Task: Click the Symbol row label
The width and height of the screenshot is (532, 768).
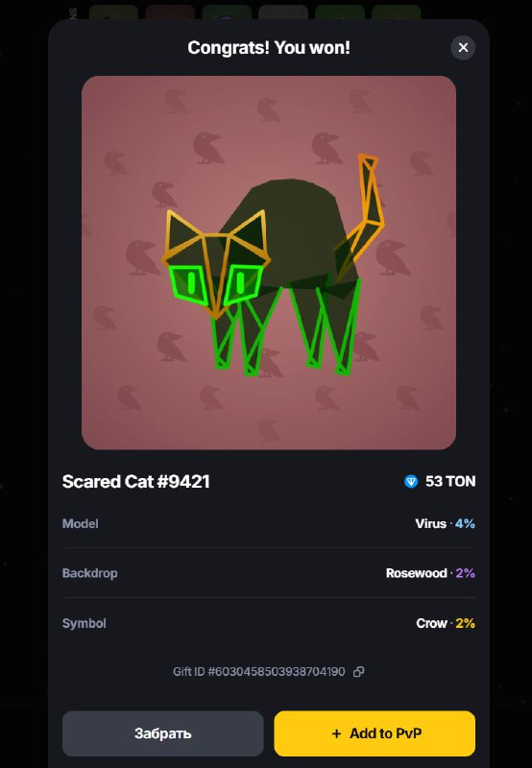Action: point(85,623)
